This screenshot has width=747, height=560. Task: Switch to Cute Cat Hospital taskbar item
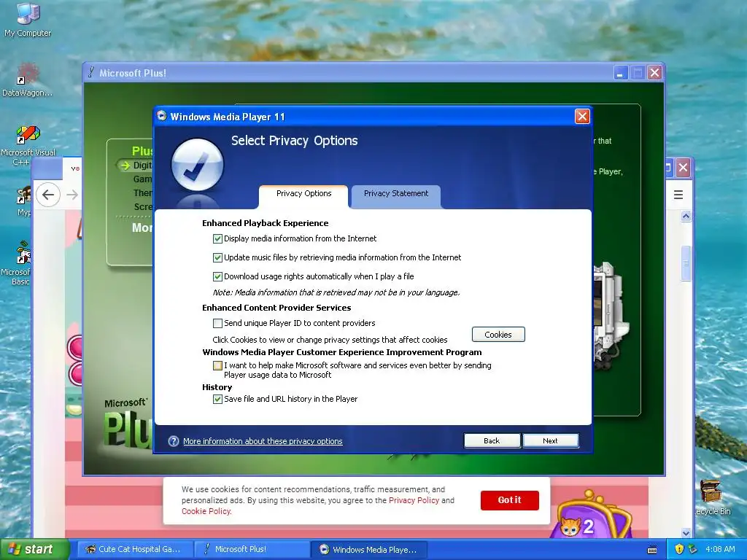point(136,549)
